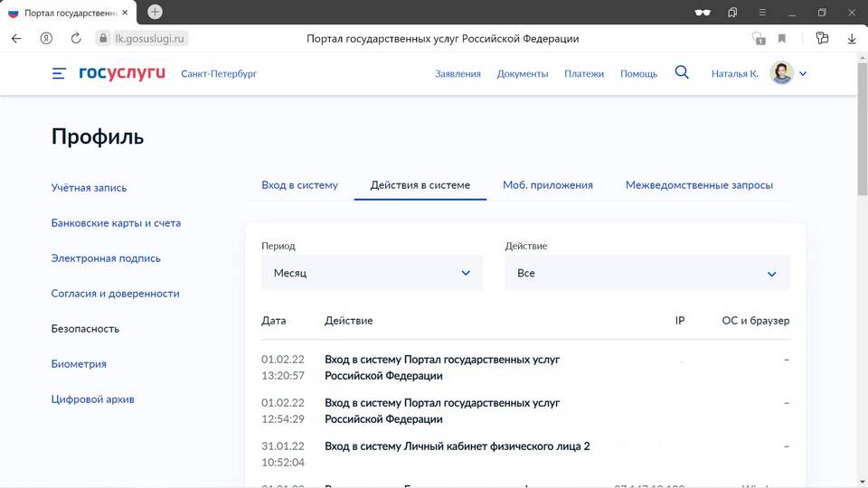Click the padlock site security icon
This screenshot has height=488, width=868.
[102, 38]
